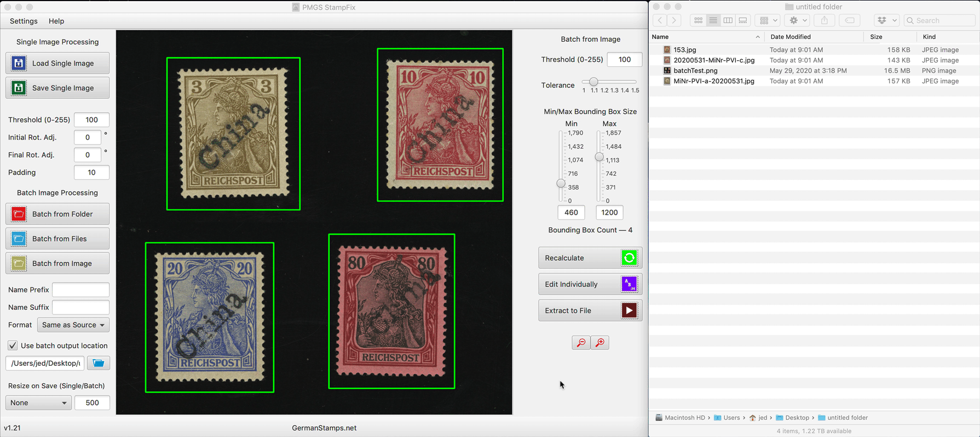Image resolution: width=980 pixels, height=437 pixels.
Task: Click the olive Batch from Image icon
Action: click(x=19, y=263)
